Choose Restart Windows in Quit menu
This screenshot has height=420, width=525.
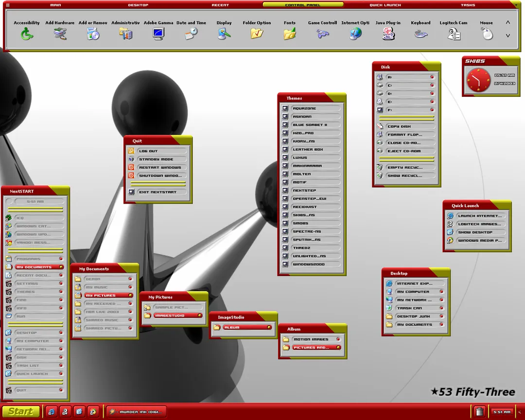click(x=157, y=167)
